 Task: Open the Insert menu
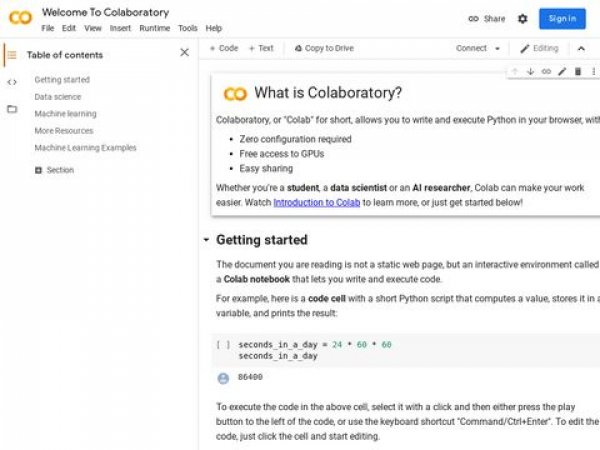pos(120,28)
